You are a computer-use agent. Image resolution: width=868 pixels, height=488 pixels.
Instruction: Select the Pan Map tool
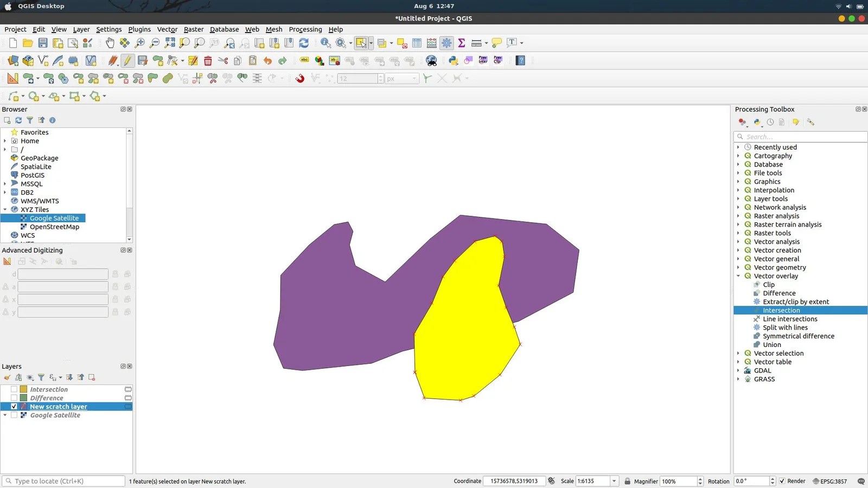click(110, 43)
